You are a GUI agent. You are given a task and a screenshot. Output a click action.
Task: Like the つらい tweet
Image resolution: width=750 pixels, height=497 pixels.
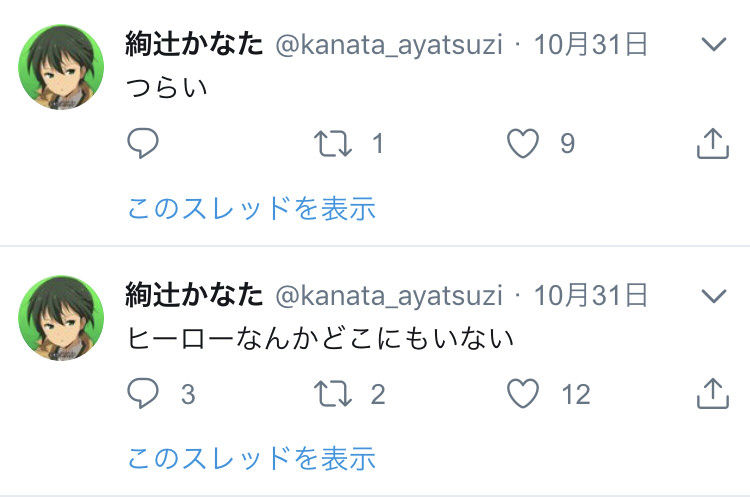point(523,144)
